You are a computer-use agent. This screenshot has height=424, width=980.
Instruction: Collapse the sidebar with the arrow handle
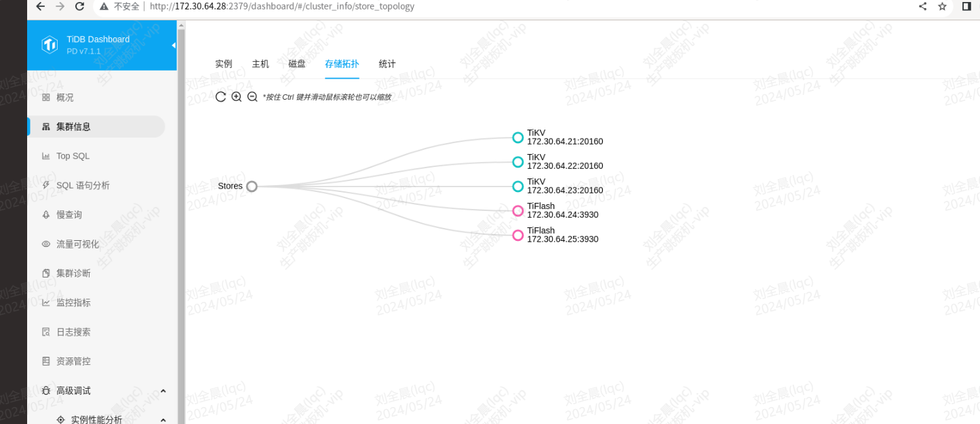point(173,45)
